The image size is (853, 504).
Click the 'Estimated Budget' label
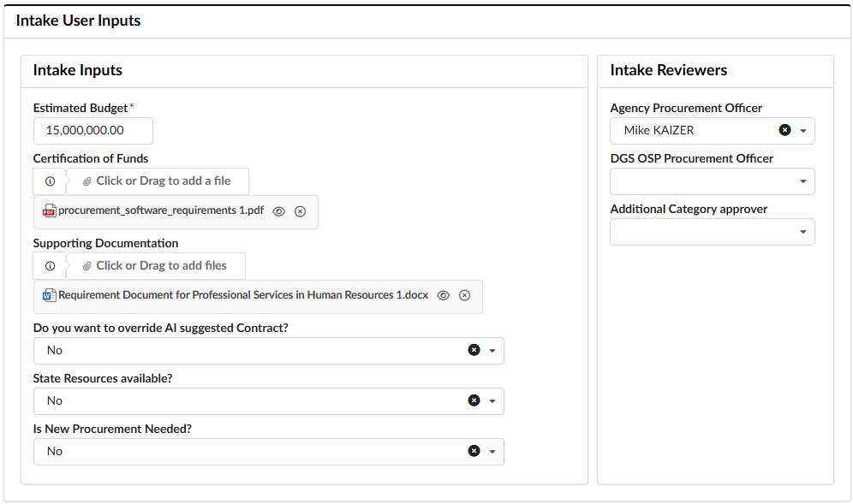(x=81, y=108)
